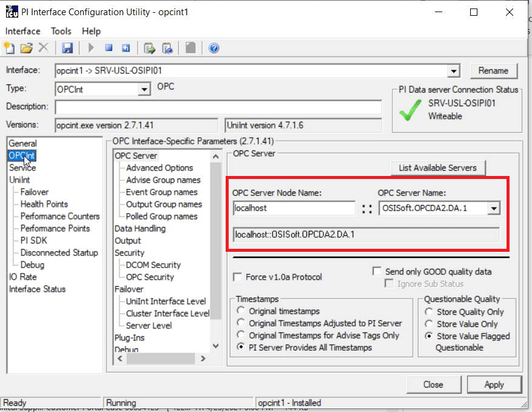Select Plug-Ins tree item
This screenshot has width=532, height=412.
[x=129, y=338]
